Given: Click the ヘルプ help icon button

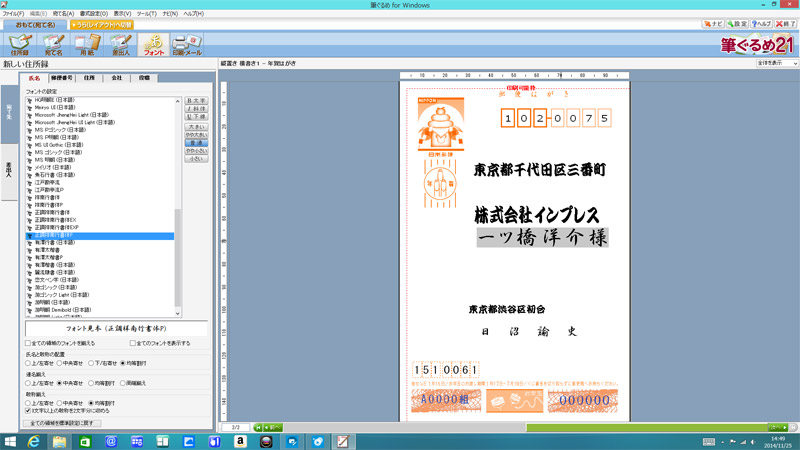Looking at the screenshot, I should pyautogui.click(x=760, y=23).
